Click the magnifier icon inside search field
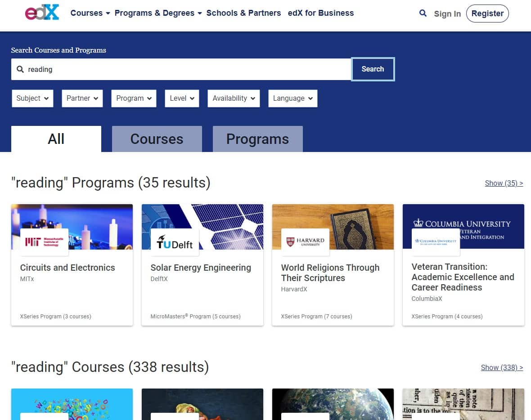The image size is (531, 420). click(x=20, y=69)
